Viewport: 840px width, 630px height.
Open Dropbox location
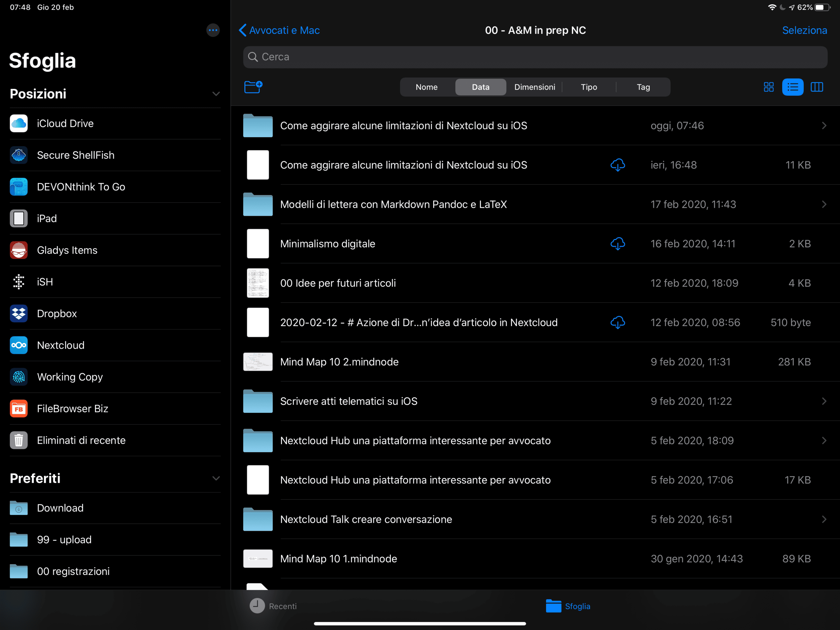click(x=115, y=313)
